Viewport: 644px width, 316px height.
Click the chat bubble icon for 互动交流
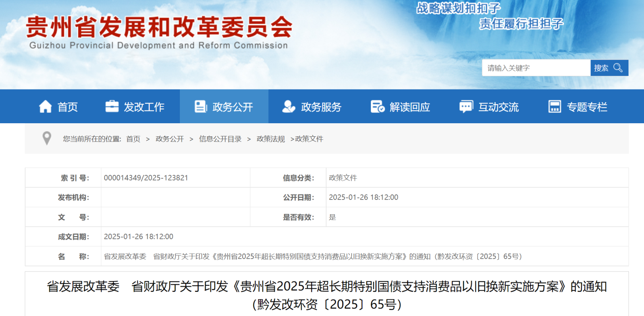[466, 107]
